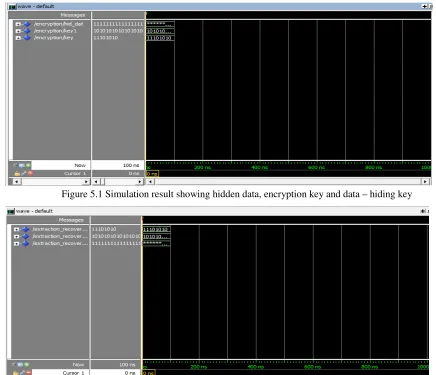
Task: Click key waveform value box 11101010 in top pane
Action: click(160, 38)
